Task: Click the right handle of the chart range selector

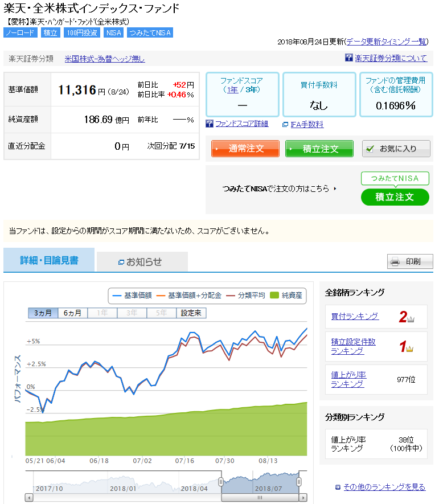Action: point(299,481)
